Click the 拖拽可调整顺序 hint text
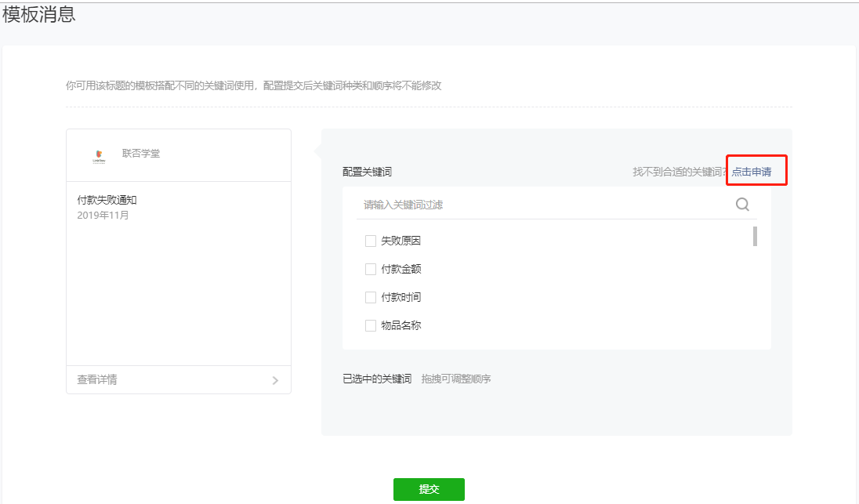 coord(456,379)
